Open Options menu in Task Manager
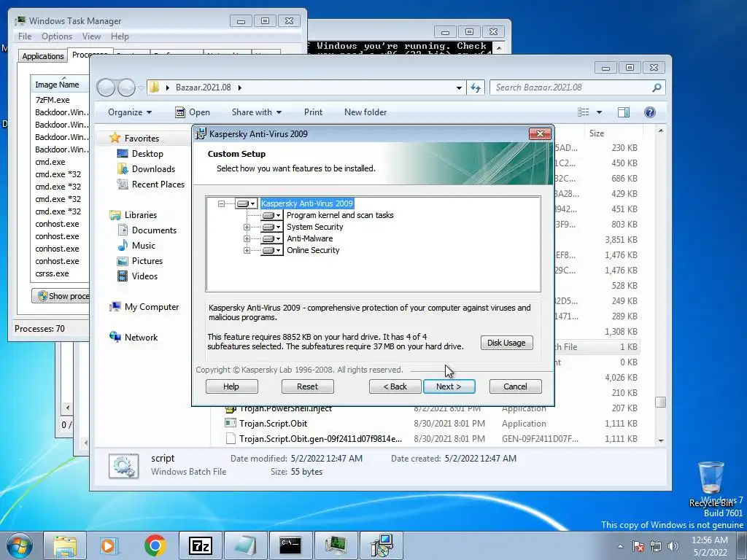Viewport: 747px width, 560px height. point(57,36)
